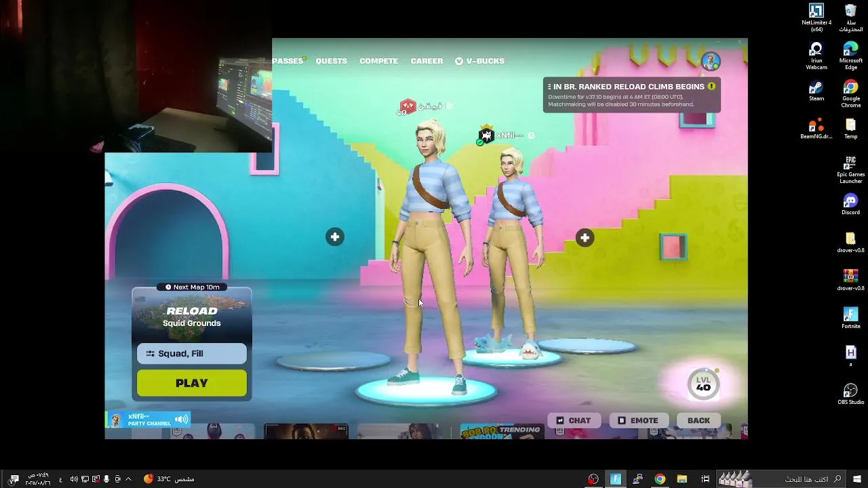This screenshot has height=488, width=868.
Task: Launch Iriun Webcam from desktop
Action: pyautogui.click(x=816, y=56)
